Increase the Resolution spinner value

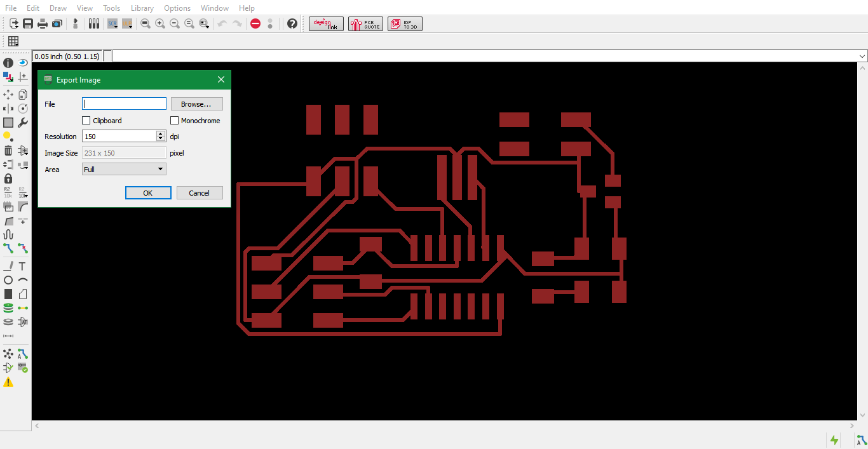click(161, 133)
